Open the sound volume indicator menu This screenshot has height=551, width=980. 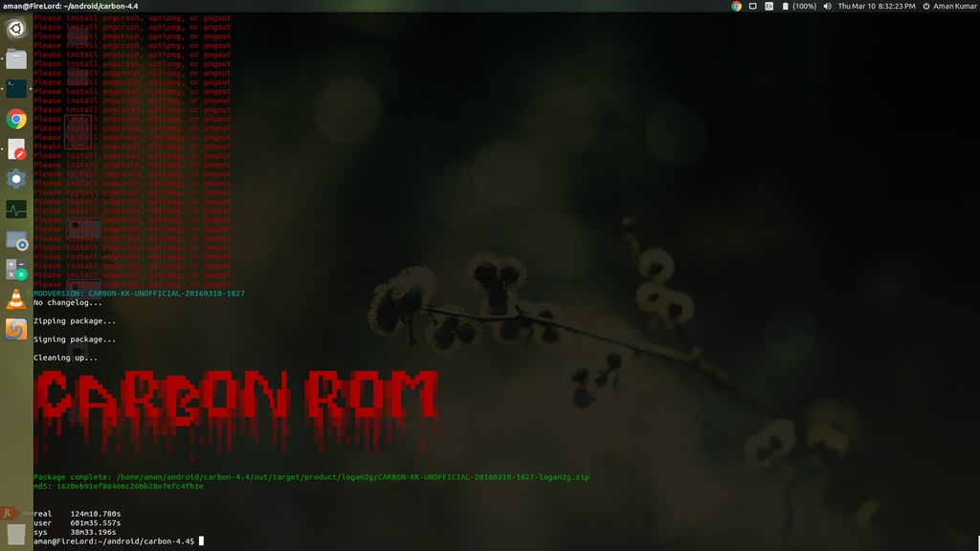(827, 6)
